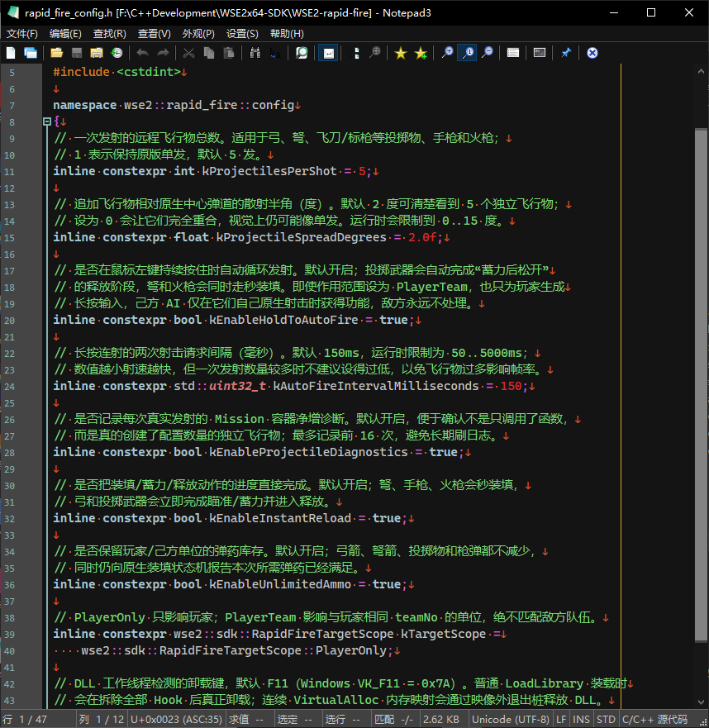This screenshot has height=728, width=709.
Task: Open the 文件(F) menu
Action: tap(21, 34)
